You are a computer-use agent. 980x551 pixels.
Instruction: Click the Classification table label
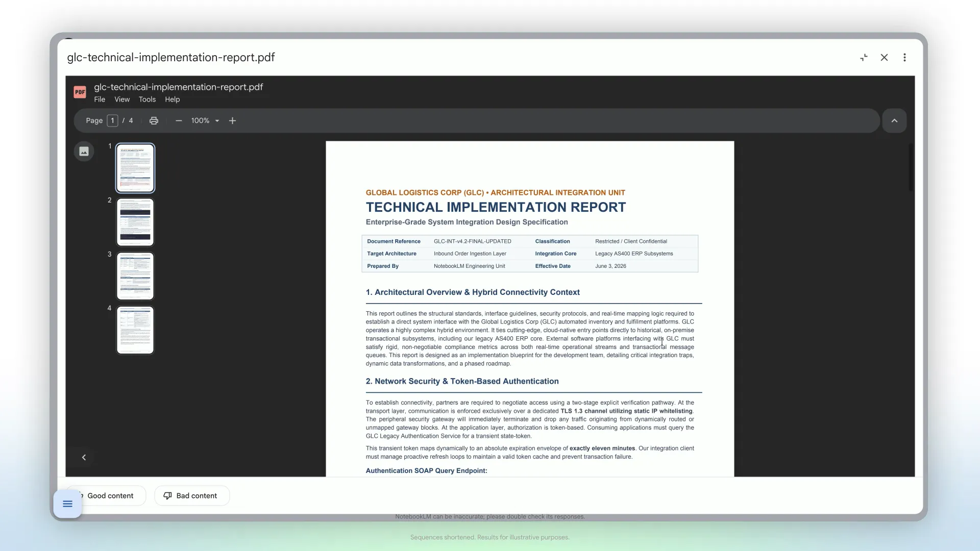coord(552,241)
